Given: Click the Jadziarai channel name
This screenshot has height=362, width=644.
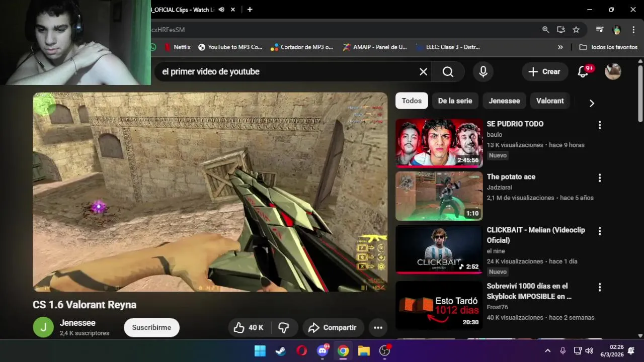Looking at the screenshot, I should pyautogui.click(x=499, y=188).
